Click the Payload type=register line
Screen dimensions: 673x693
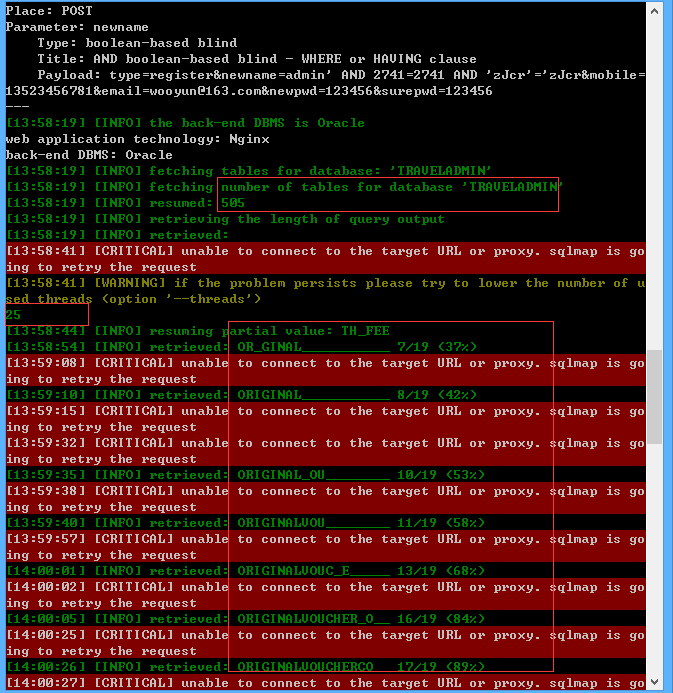click(341, 75)
